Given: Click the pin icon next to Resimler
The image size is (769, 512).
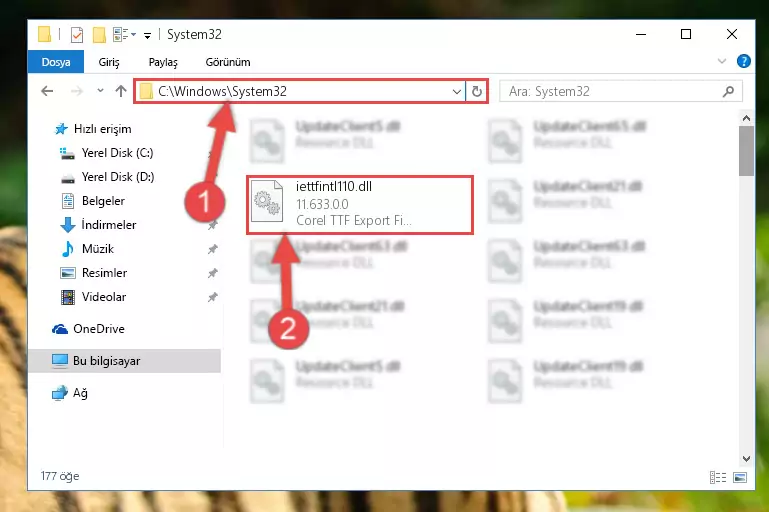Looking at the screenshot, I should pos(212,273).
